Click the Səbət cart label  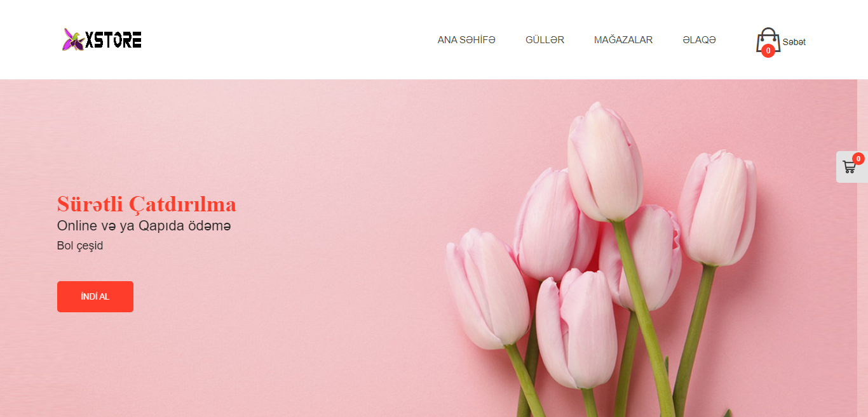point(794,42)
